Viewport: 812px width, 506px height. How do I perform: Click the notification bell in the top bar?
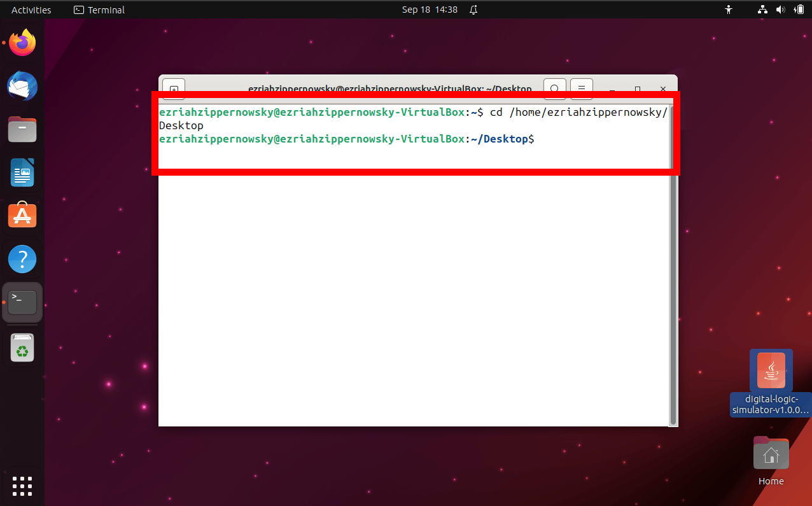(x=473, y=10)
